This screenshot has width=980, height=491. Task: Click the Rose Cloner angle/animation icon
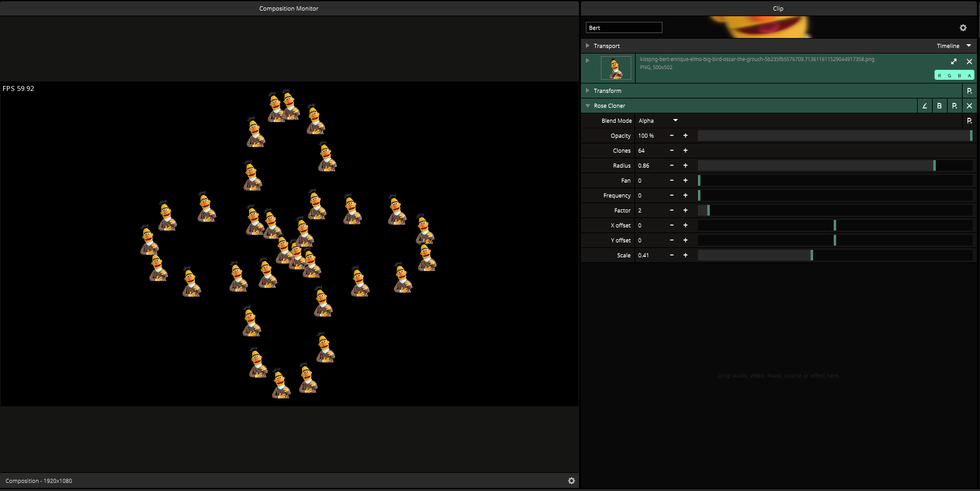(924, 106)
